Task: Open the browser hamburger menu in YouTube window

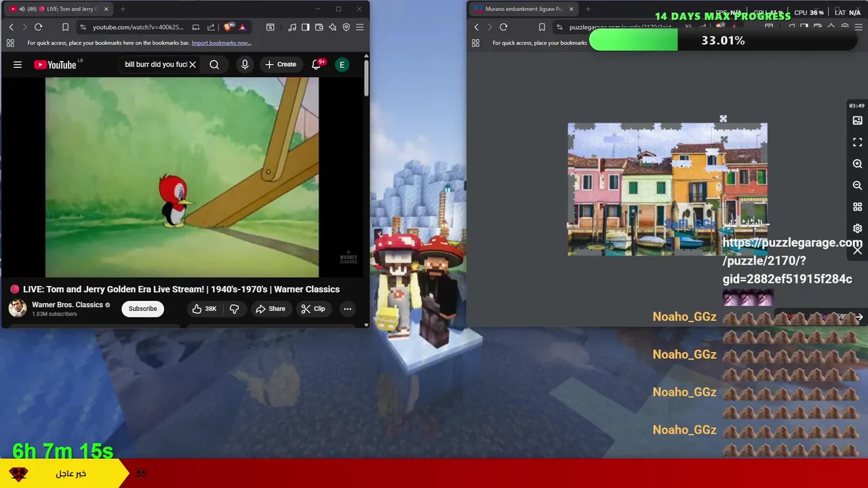Action: [x=359, y=27]
